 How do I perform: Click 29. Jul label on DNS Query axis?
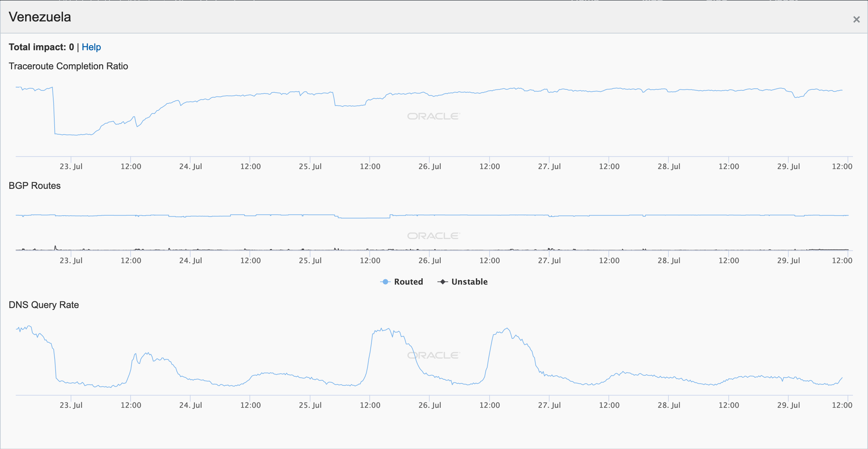788,405
